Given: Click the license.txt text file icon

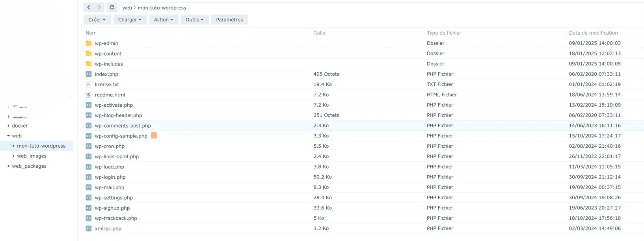Looking at the screenshot, I should coord(89,85).
